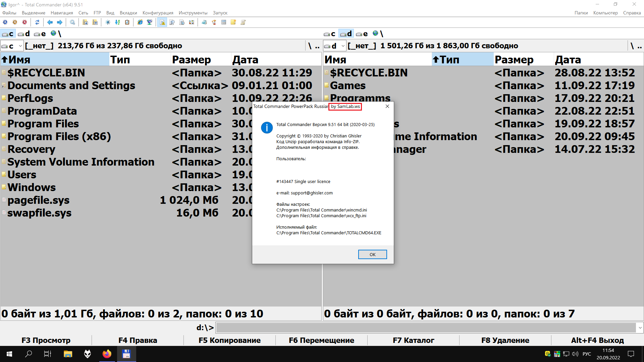Toggle the highlighted brief view icon
This screenshot has height=362, width=644.
162,22
